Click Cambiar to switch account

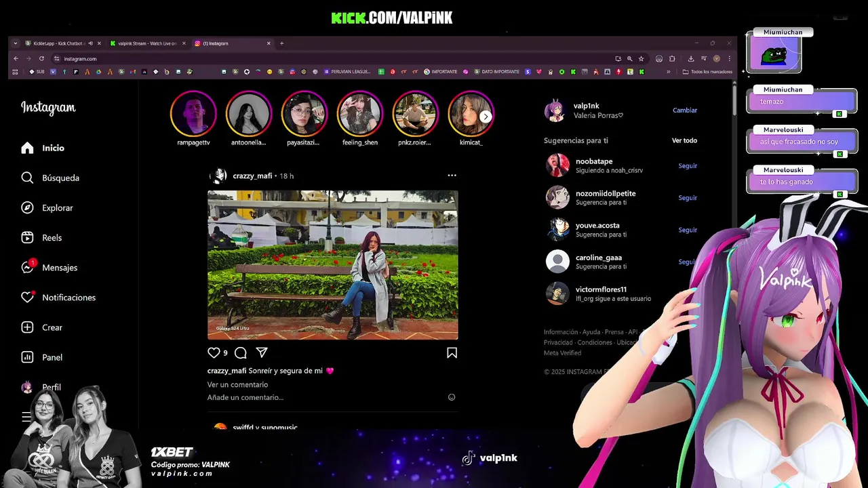pyautogui.click(x=685, y=110)
